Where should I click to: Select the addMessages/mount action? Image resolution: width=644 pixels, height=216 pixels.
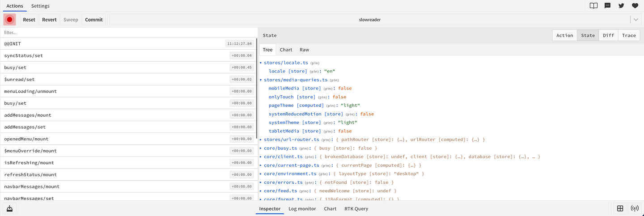128,115
